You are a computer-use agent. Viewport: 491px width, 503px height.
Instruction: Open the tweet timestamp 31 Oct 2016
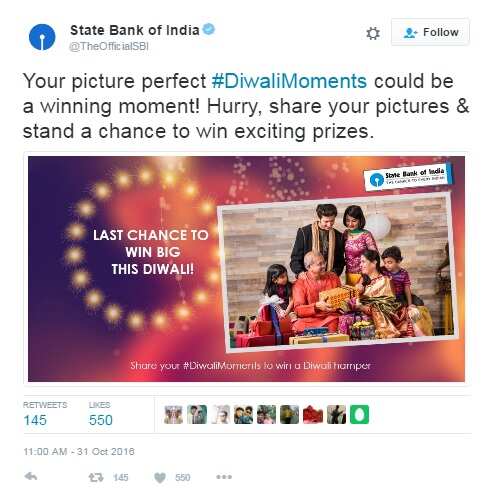pos(79,451)
